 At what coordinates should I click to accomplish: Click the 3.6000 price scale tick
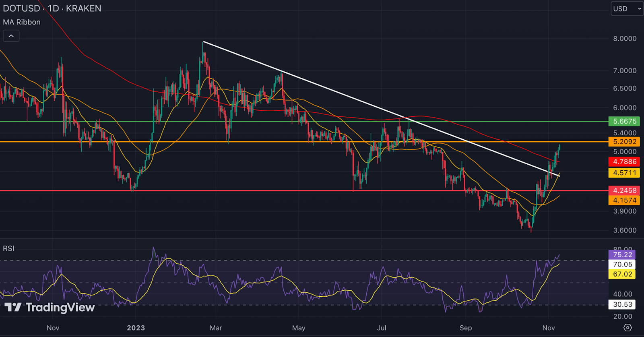coord(625,230)
